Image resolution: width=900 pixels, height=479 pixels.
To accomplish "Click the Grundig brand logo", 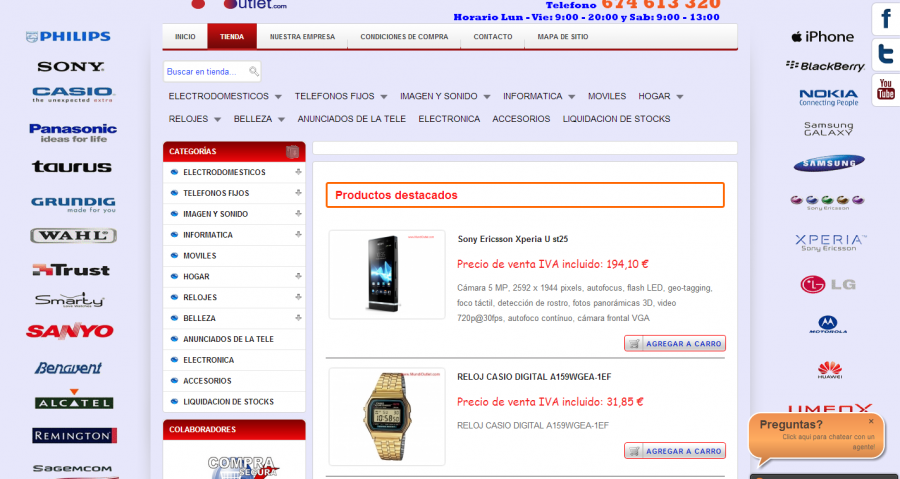I will point(73,204).
